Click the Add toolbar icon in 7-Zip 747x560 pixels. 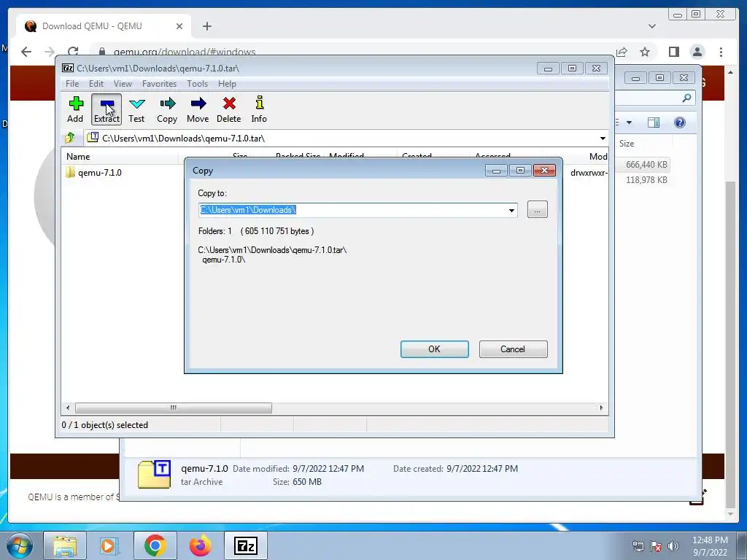tap(75, 109)
